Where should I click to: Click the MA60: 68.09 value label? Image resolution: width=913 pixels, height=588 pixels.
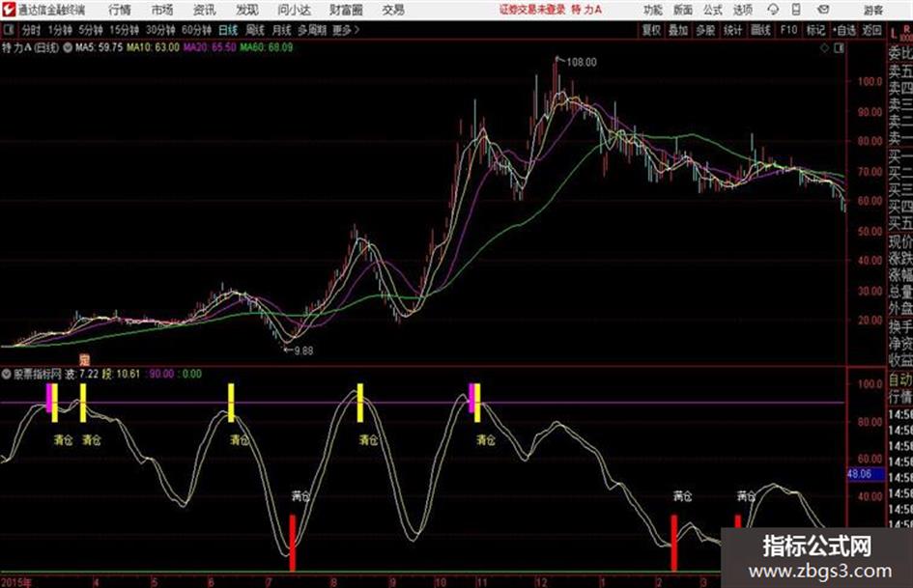click(x=266, y=47)
